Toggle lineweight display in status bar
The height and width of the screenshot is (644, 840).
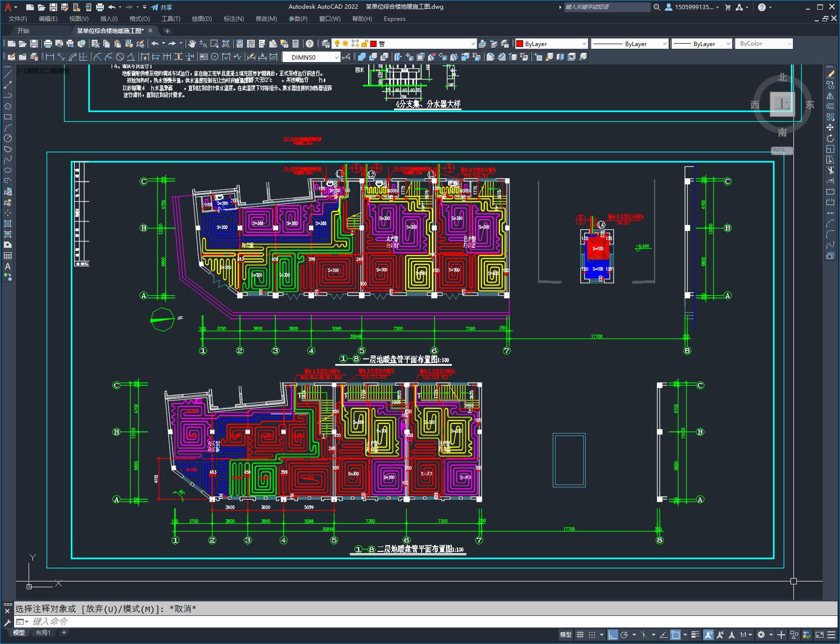point(695,634)
